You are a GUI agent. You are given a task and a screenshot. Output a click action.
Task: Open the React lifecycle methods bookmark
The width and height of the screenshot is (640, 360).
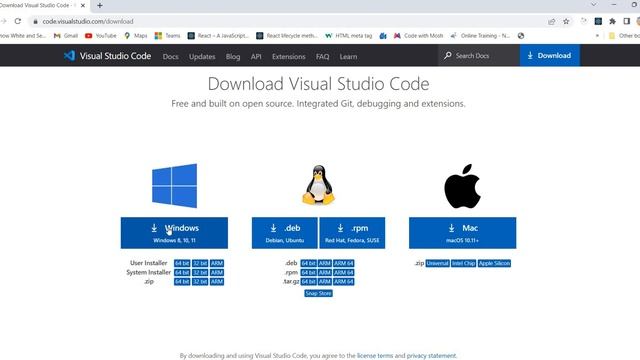coord(287,36)
